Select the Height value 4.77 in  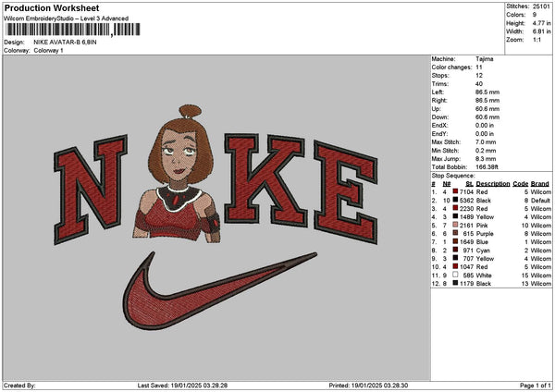pyautogui.click(x=541, y=23)
